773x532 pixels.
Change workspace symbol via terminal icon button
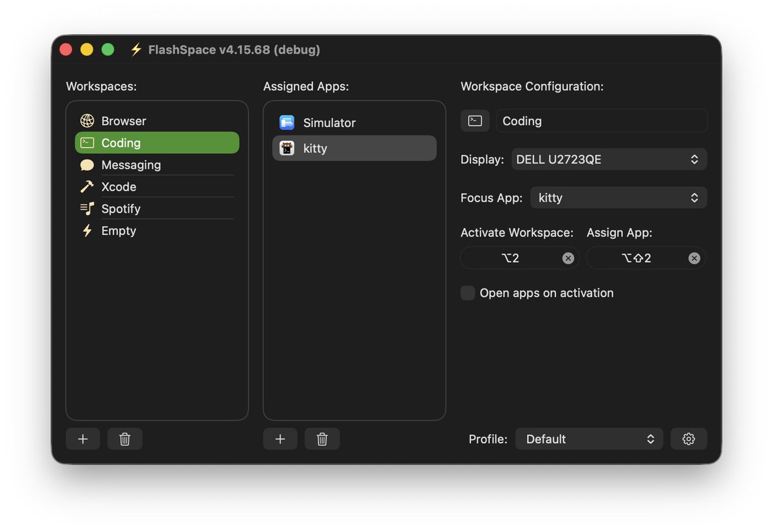[x=475, y=120]
